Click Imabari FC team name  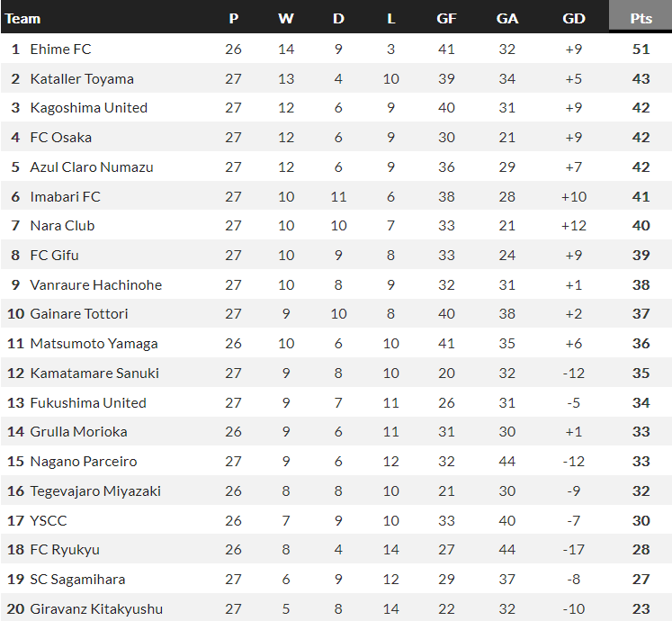65,196
